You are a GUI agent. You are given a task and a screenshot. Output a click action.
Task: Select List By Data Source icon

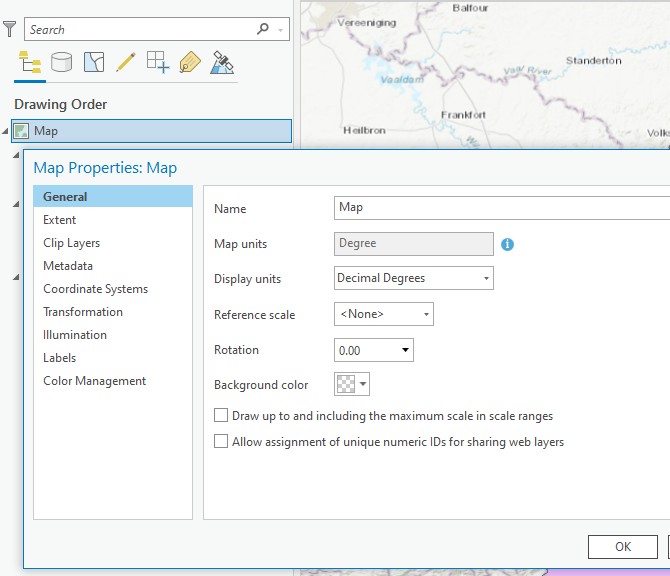point(62,62)
